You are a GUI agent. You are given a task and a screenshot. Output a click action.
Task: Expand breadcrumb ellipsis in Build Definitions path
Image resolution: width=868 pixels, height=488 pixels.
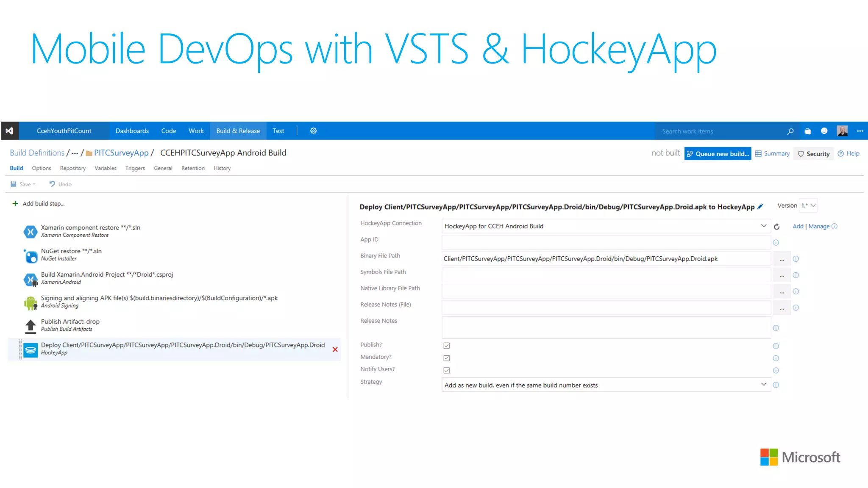click(75, 153)
